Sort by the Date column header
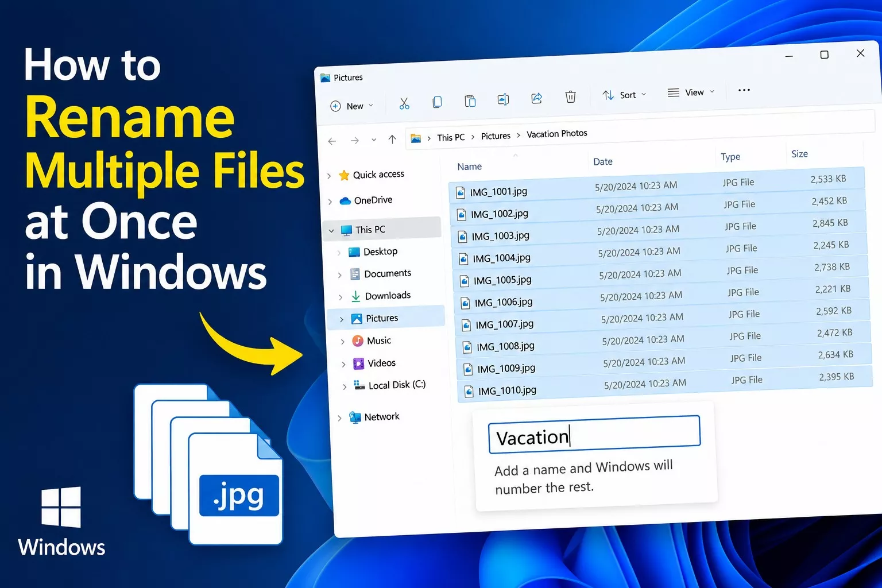The image size is (882, 588). pyautogui.click(x=603, y=162)
